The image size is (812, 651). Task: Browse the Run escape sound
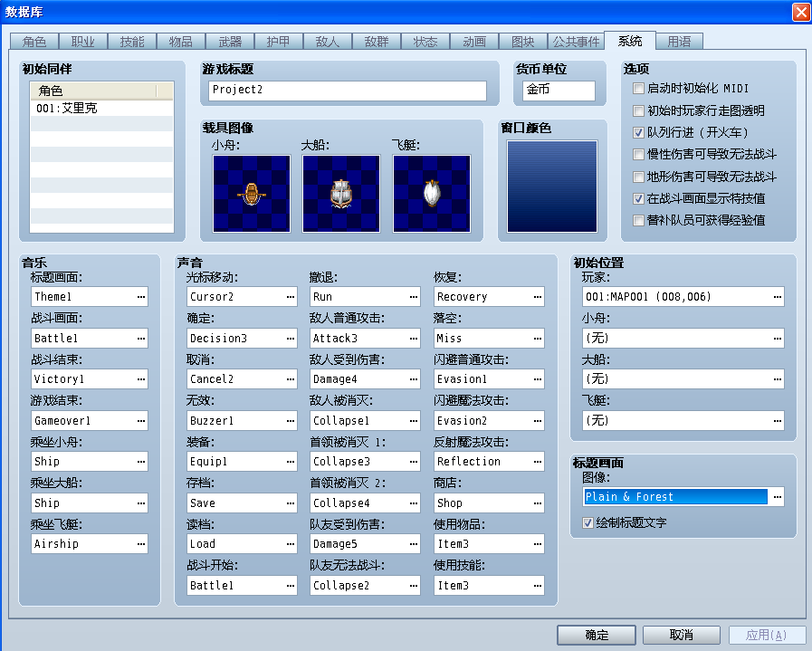414,297
